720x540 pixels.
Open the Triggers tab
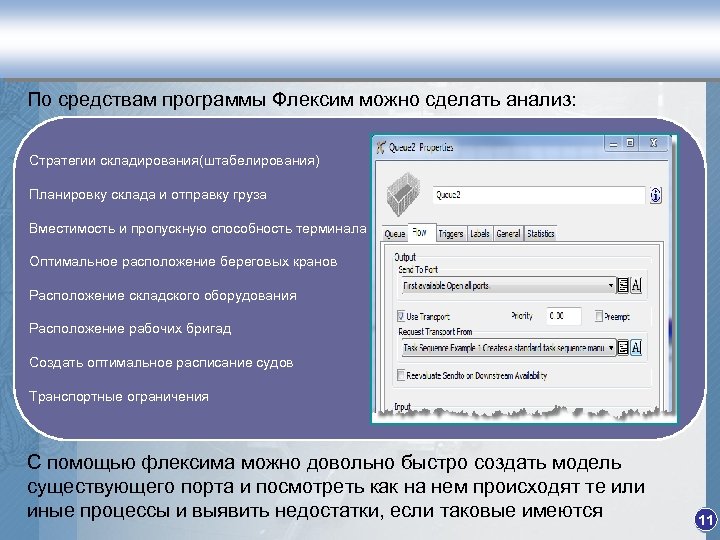451,234
